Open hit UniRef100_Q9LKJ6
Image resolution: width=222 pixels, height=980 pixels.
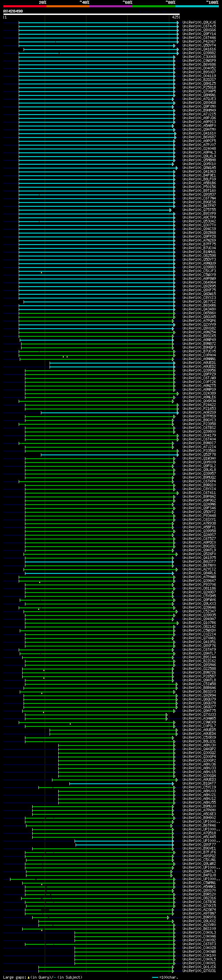tap(199, 23)
